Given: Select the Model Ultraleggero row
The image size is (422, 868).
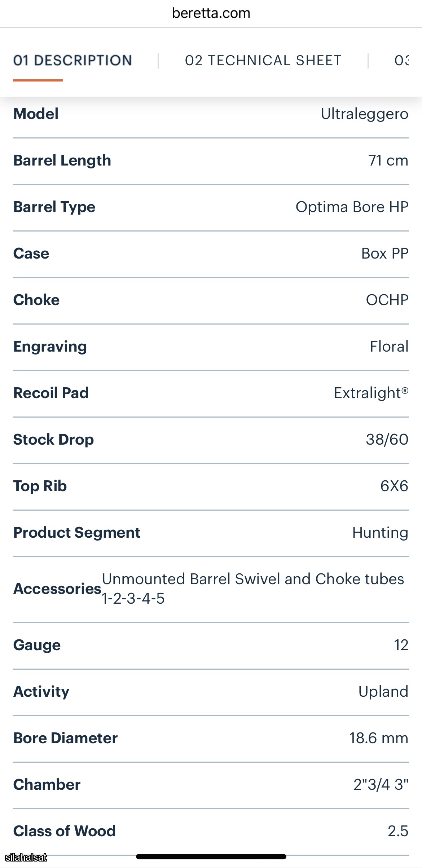Looking at the screenshot, I should (211, 114).
